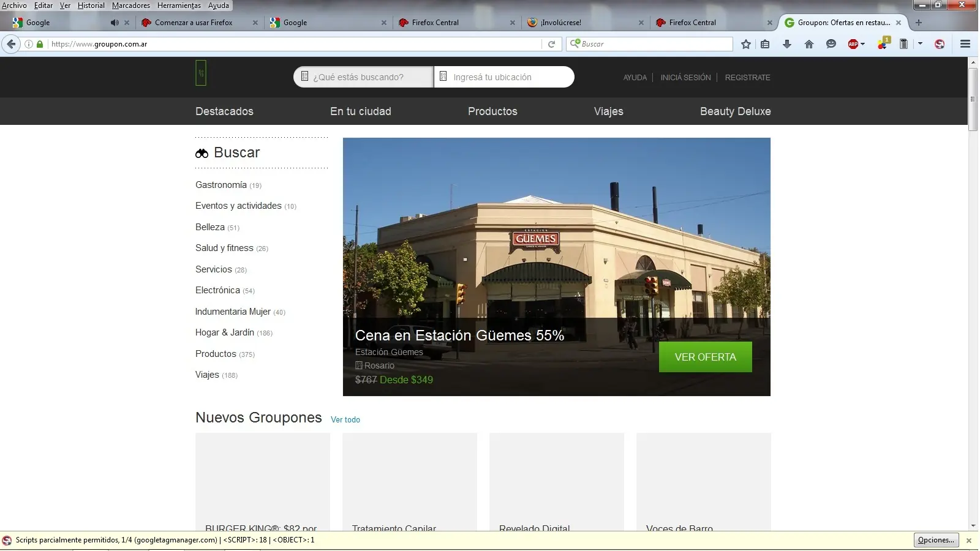Choose search engine via the magnifier icon
The image size is (980, 551).
point(575,43)
